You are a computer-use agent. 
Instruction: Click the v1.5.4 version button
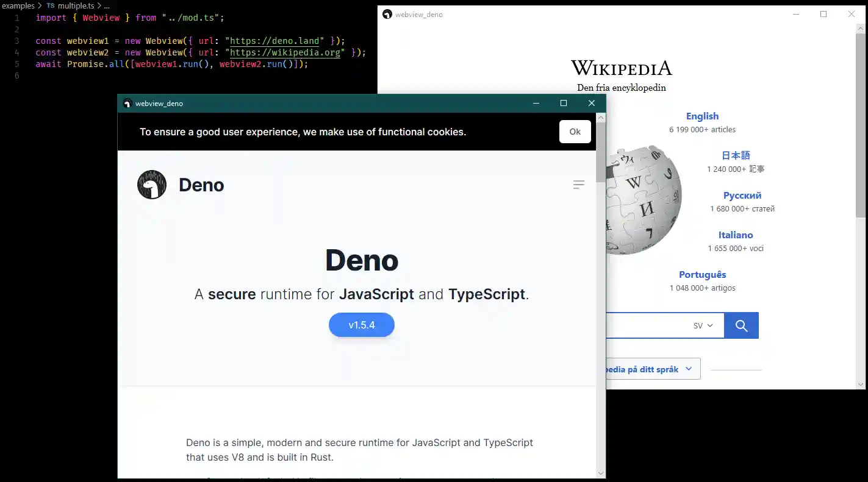(x=361, y=325)
